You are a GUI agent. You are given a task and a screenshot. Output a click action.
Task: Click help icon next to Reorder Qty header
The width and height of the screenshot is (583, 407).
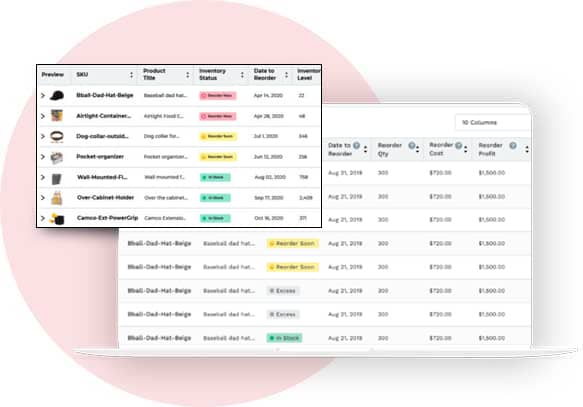pos(412,145)
